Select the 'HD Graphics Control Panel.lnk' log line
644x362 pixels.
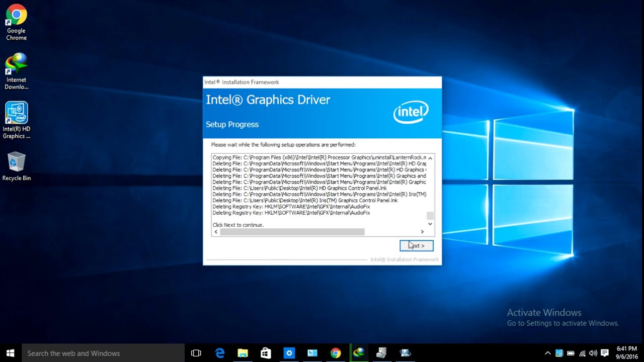pos(300,188)
